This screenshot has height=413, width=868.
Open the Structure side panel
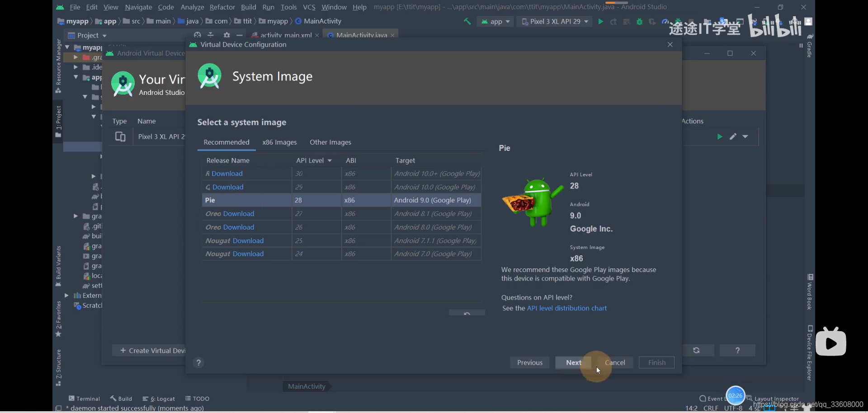[x=58, y=367]
